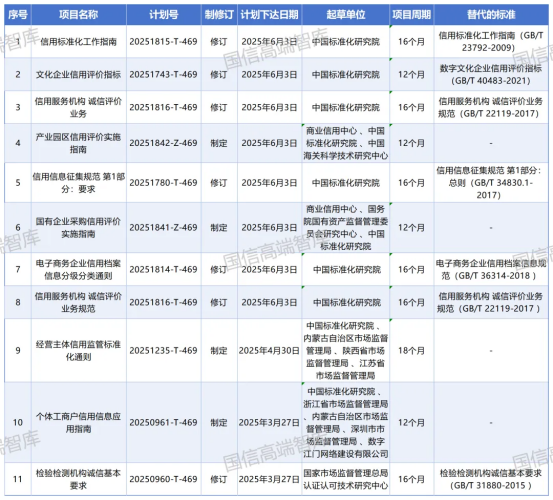Click sequence number 11 cell
This screenshot has width=553, height=500.
tap(18, 479)
